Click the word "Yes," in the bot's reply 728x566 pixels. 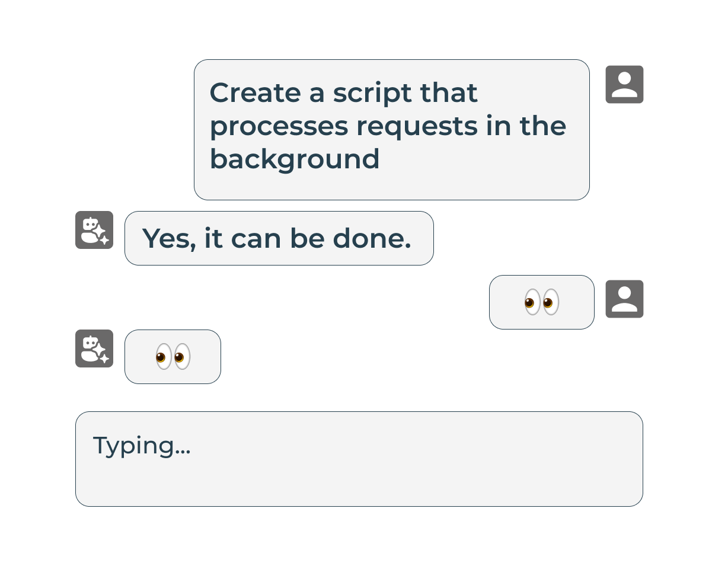point(169,238)
